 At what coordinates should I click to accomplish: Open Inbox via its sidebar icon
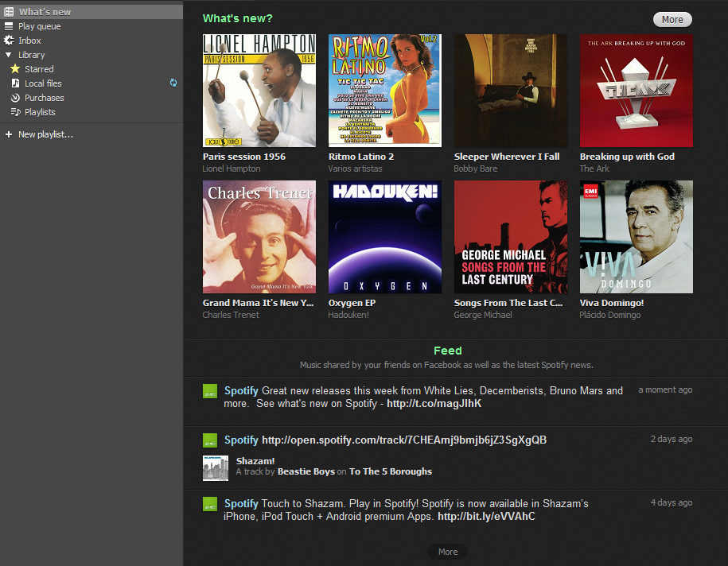click(x=9, y=41)
